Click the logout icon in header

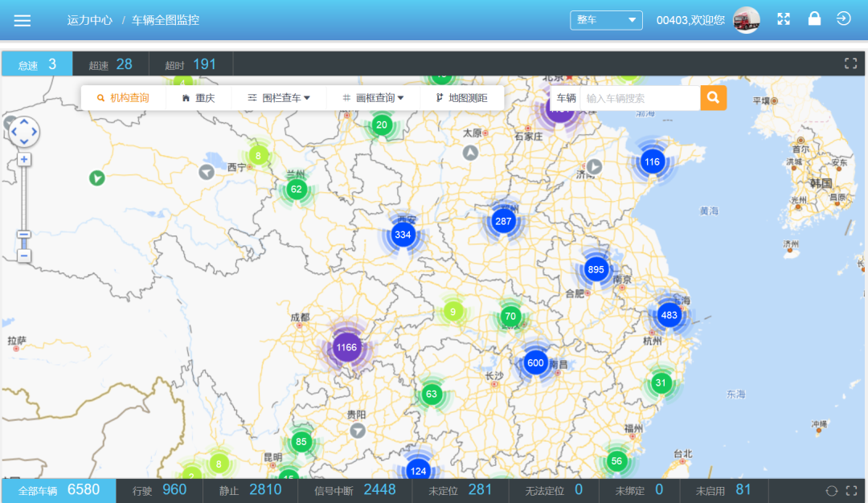click(x=843, y=19)
